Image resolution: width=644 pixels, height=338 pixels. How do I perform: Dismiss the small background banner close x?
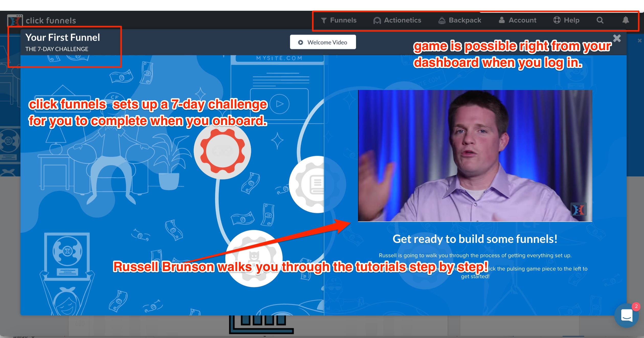tap(640, 41)
